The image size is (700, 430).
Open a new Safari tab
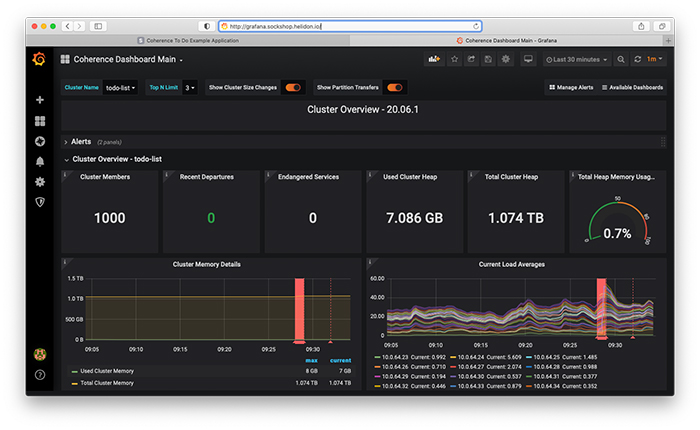[668, 41]
